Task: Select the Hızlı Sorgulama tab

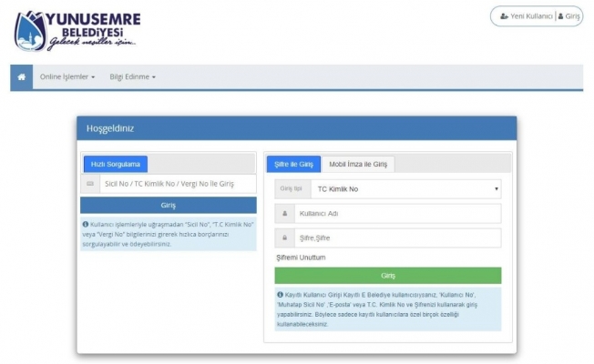Action: pos(115,164)
